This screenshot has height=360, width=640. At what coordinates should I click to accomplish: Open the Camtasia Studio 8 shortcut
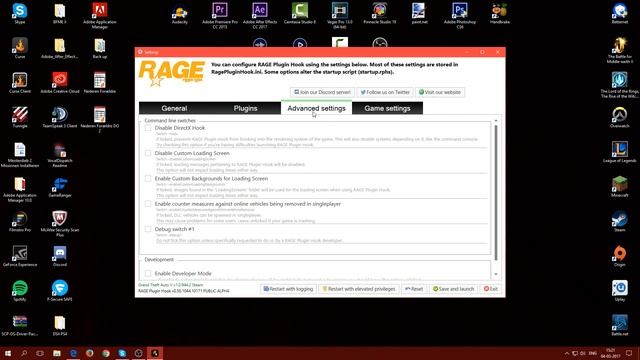[x=300, y=13]
